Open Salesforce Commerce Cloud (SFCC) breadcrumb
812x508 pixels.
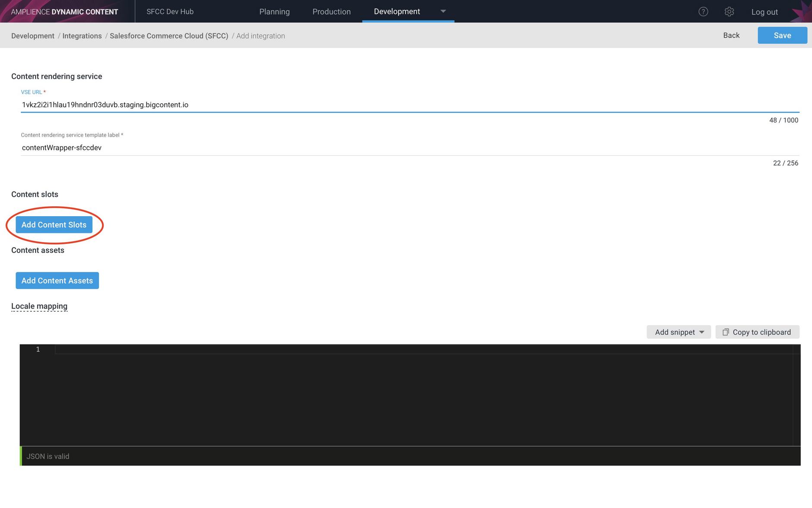point(169,36)
